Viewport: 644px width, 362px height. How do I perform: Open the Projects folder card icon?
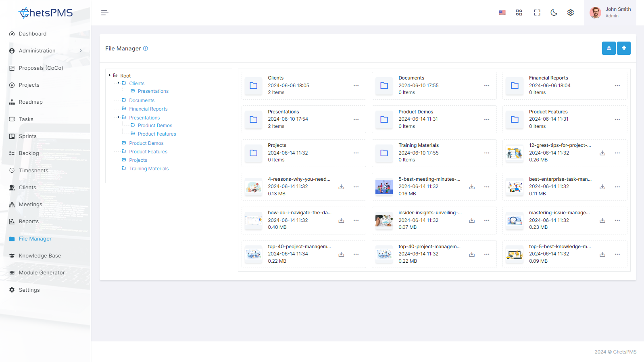pos(254,153)
